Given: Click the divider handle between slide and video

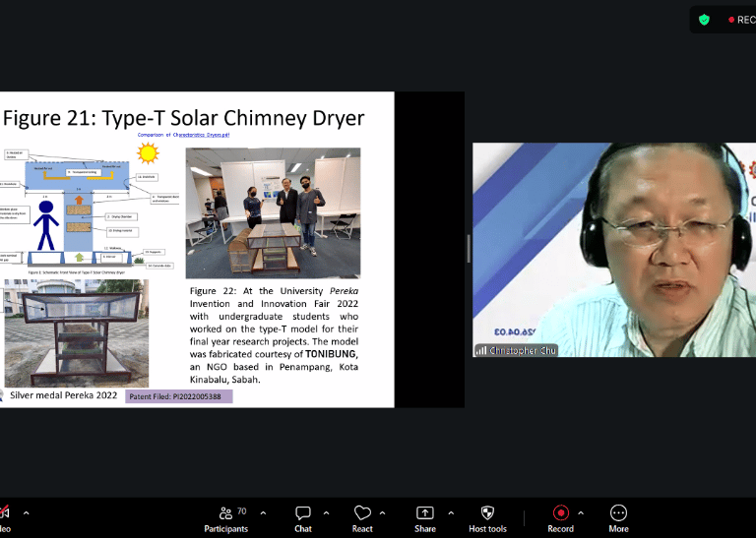Looking at the screenshot, I should 469,249.
